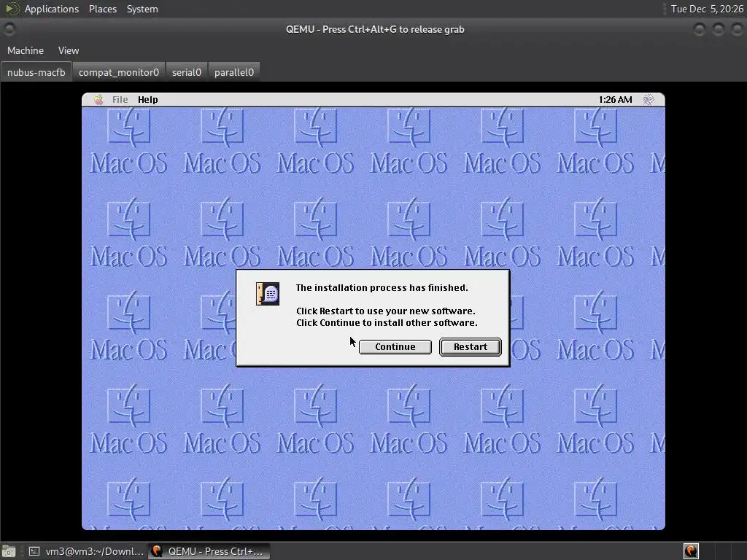
Task: Click the Continue button in the dialog
Action: [x=395, y=346]
